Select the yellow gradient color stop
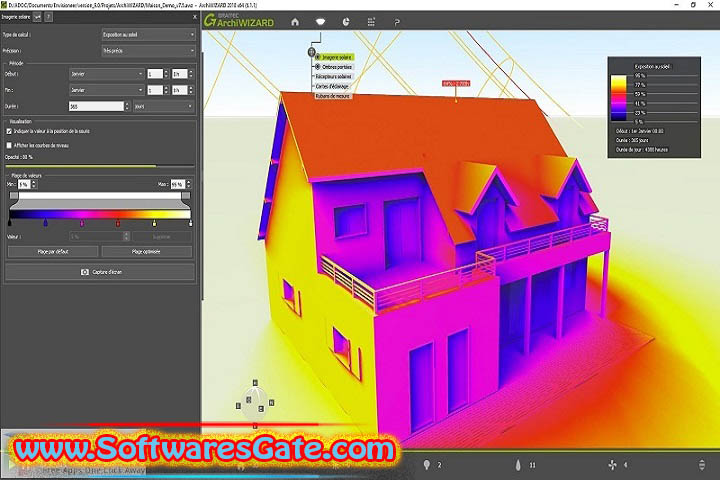 tap(154, 223)
